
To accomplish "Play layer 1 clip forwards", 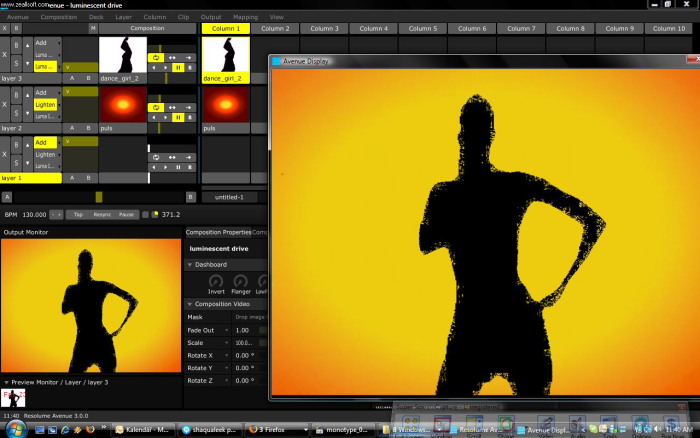I will [x=166, y=167].
